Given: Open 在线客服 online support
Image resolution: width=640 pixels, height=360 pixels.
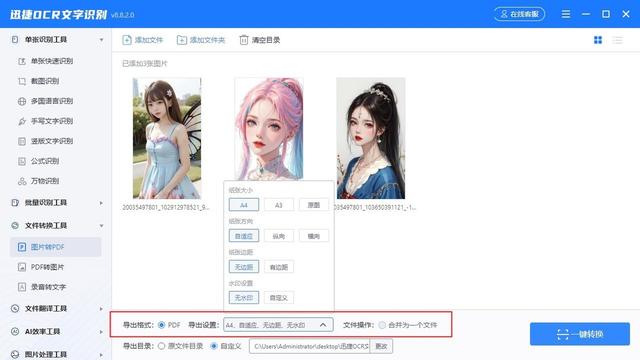Looking at the screenshot, I should (519, 14).
